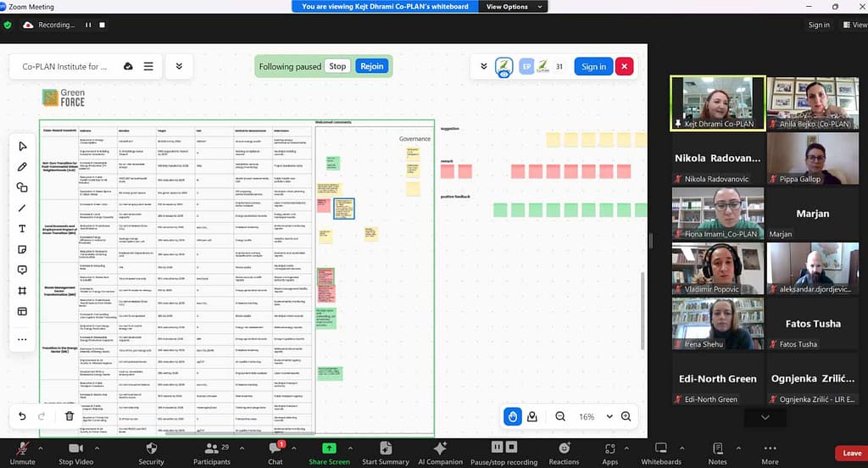Choose the text tool
The image size is (868, 468).
coord(22,229)
